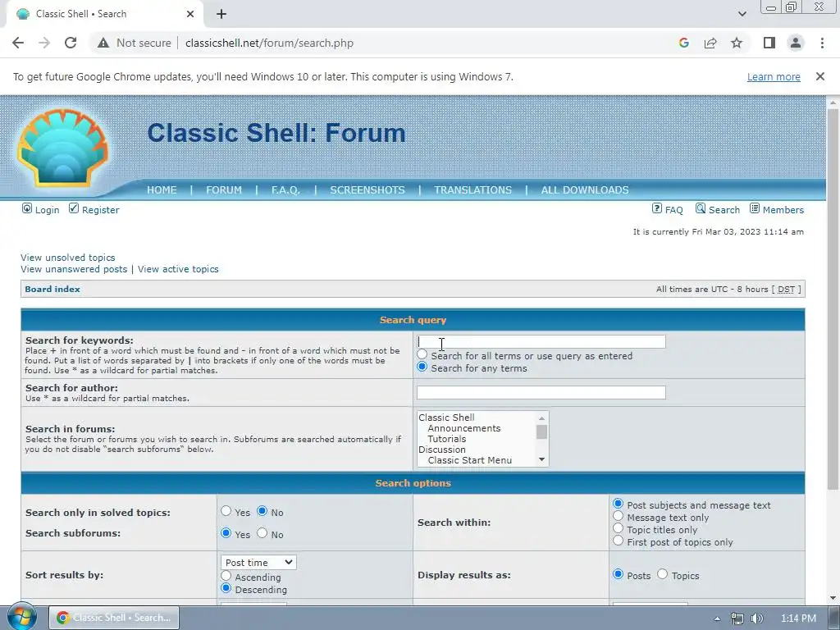840x630 pixels.
Task: Open ALL DOWNLOADS in navigation bar
Action: 585,189
